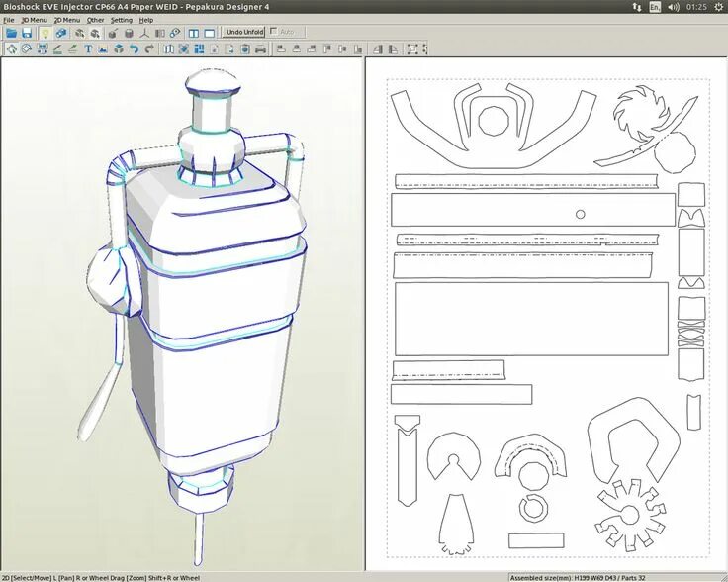Click the open-book fold icon after Redo
Screen dimensions: 728x582
(168, 48)
